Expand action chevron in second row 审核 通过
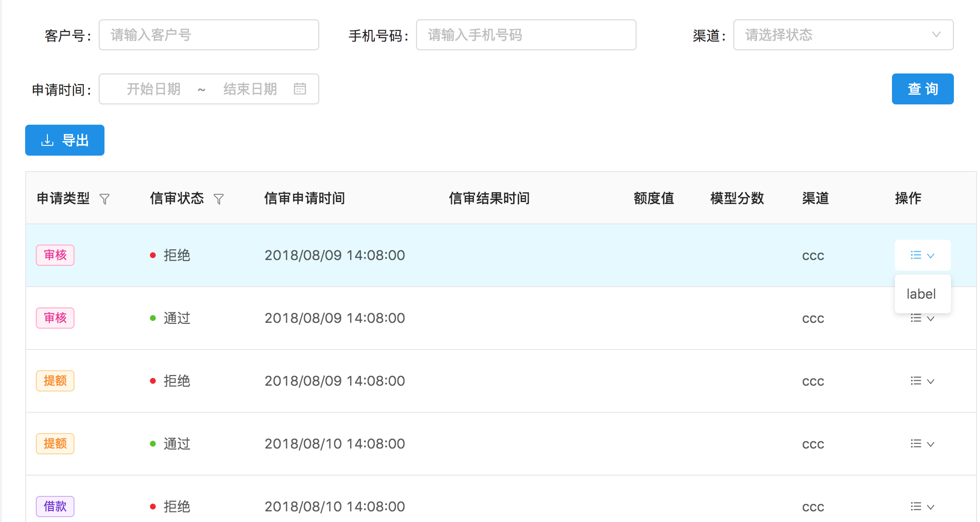 tap(931, 319)
